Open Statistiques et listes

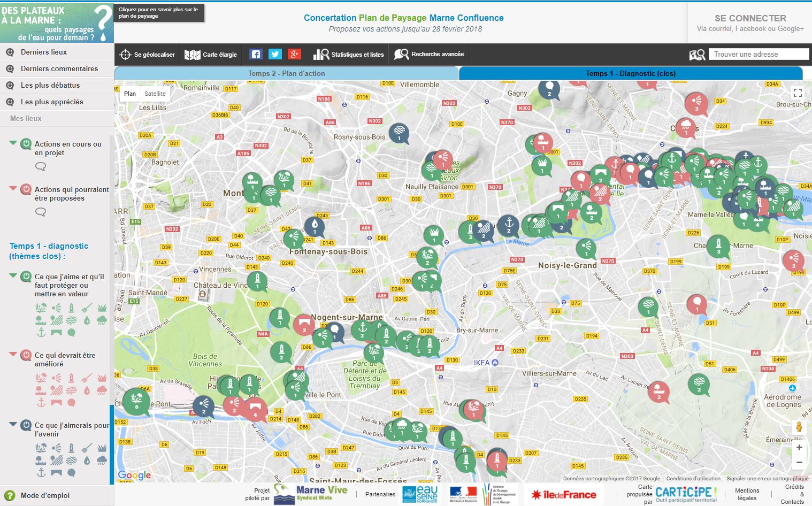click(x=349, y=55)
